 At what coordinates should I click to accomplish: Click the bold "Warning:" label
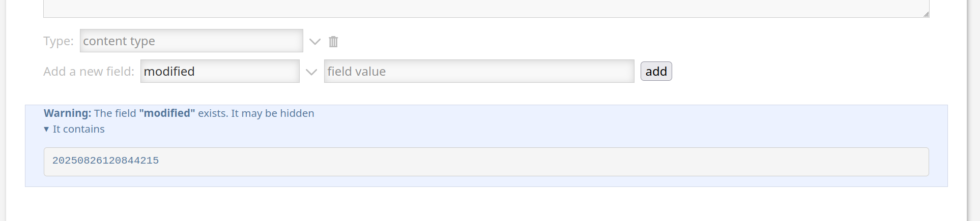[67, 113]
